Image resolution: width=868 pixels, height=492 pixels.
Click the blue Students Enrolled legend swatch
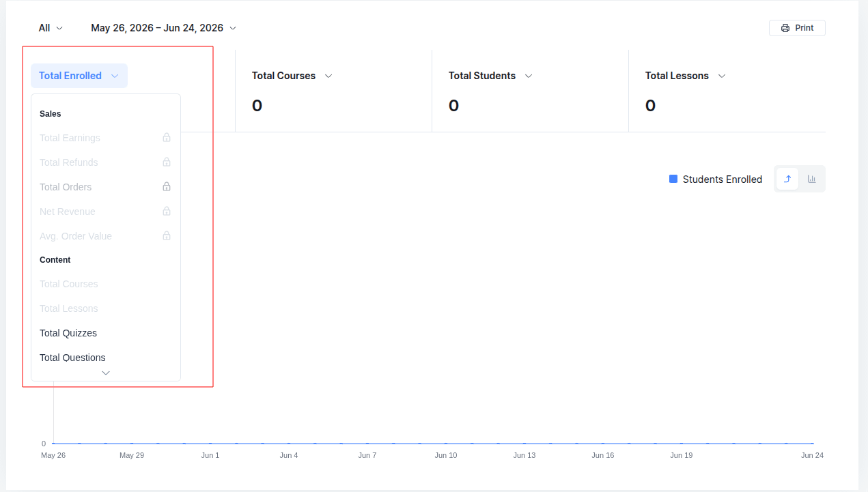coord(673,179)
